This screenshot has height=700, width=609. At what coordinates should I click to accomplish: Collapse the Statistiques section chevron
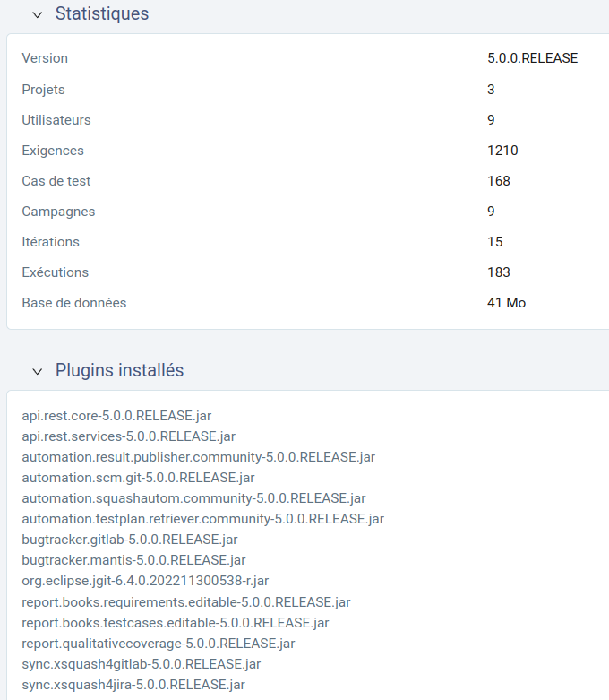pyautogui.click(x=37, y=14)
